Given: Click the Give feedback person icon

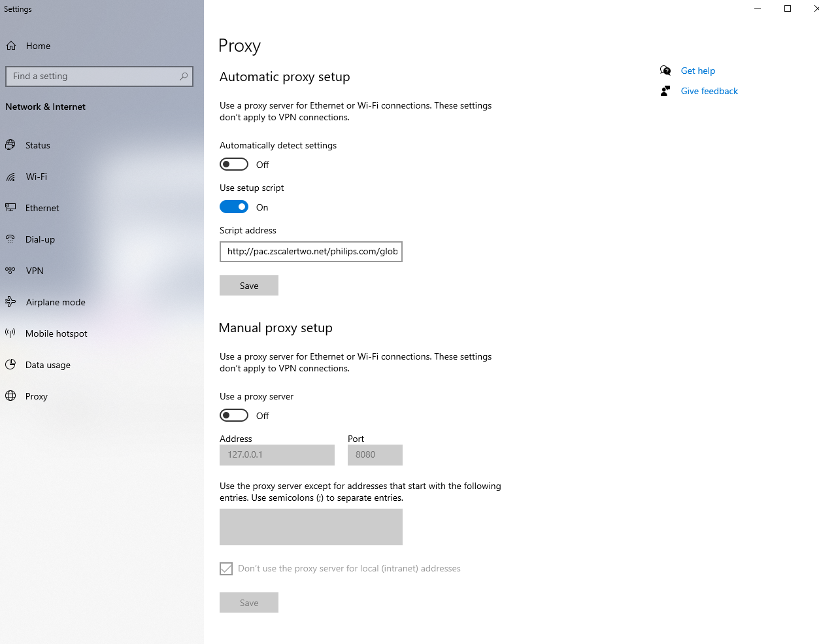Looking at the screenshot, I should tap(665, 91).
